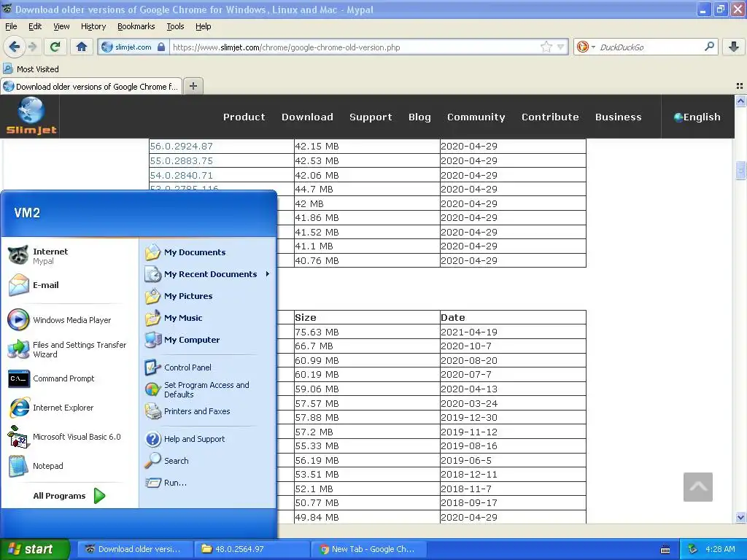This screenshot has width=747, height=560.
Task: Click the address bar URL field
Action: 355,47
